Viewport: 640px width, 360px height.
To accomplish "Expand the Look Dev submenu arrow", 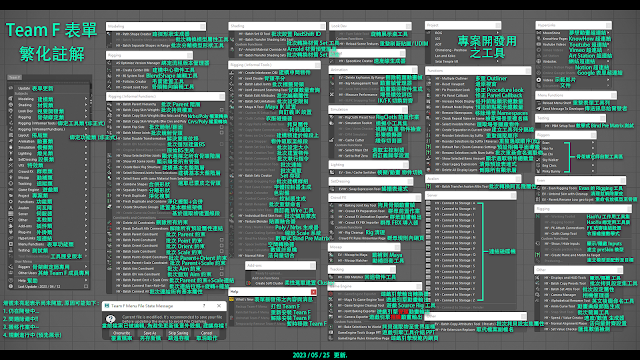I will tap(86, 111).
